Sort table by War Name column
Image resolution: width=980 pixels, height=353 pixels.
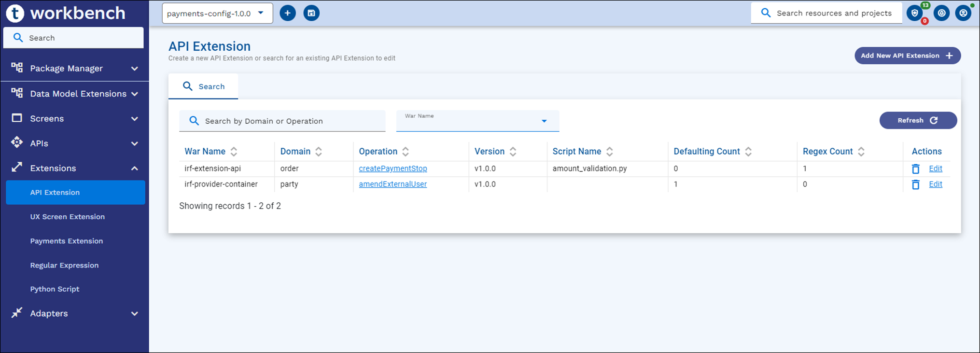point(234,152)
